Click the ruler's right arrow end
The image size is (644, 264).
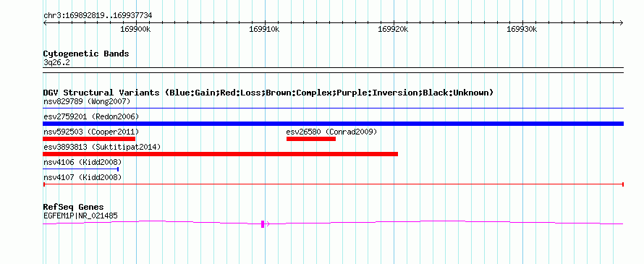[x=622, y=22]
